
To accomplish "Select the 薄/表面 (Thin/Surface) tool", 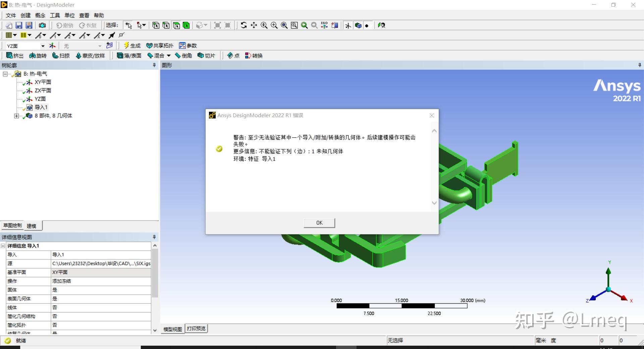I will tap(129, 56).
